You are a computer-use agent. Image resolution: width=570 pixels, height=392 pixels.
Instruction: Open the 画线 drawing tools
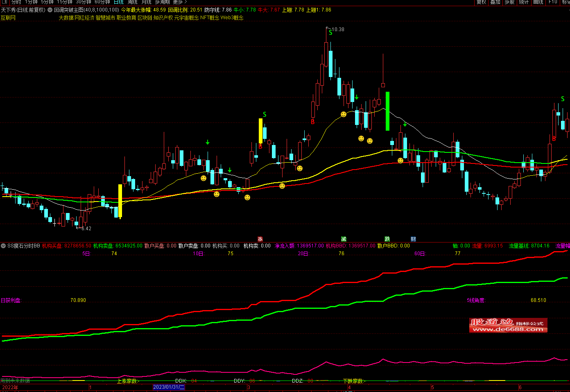[x=538, y=2]
